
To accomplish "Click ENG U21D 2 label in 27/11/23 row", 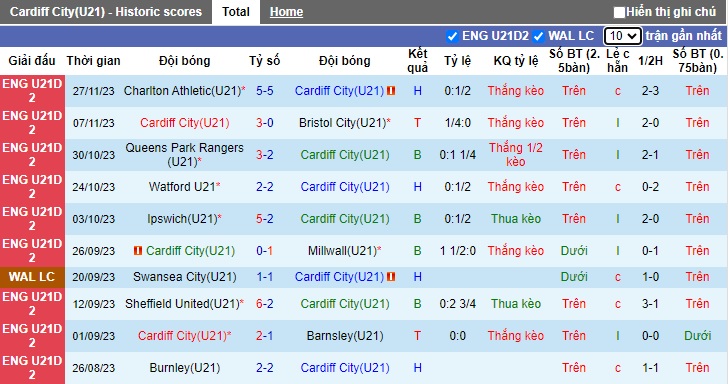I will tap(32, 91).
